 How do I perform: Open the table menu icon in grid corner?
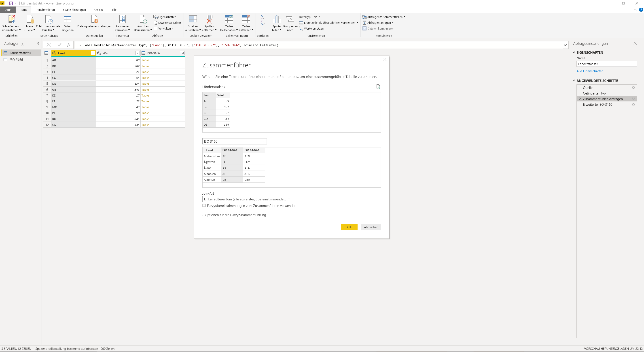click(x=47, y=53)
